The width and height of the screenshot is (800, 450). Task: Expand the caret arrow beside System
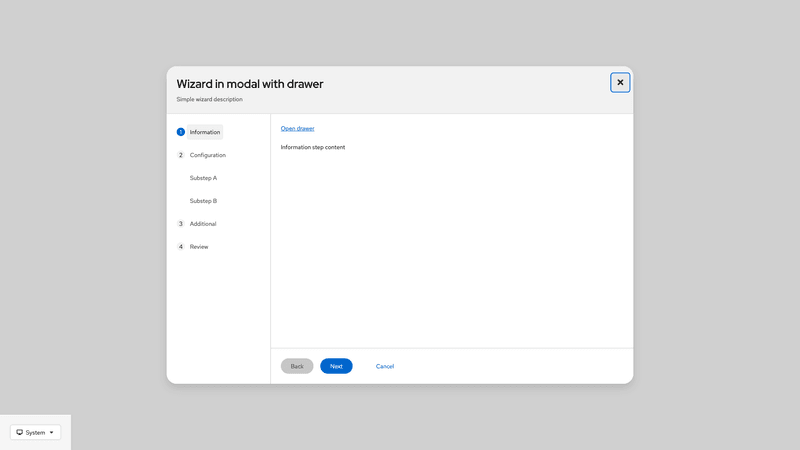(52, 432)
